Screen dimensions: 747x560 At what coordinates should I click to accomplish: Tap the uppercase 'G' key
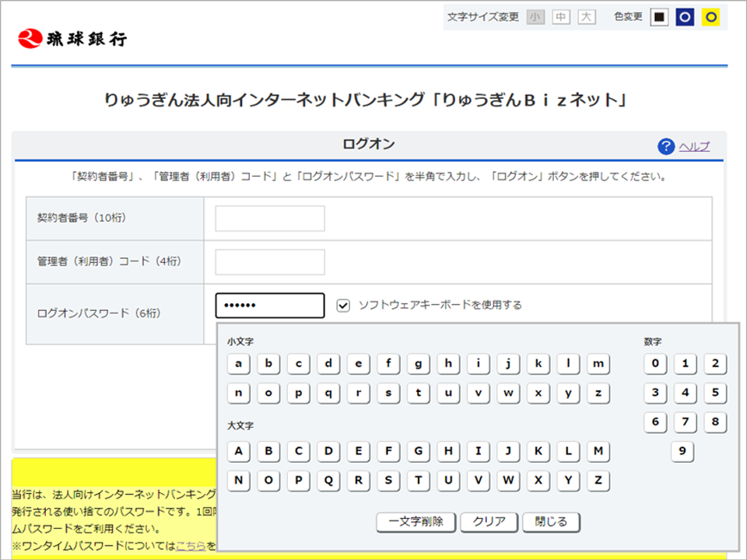[419, 451]
